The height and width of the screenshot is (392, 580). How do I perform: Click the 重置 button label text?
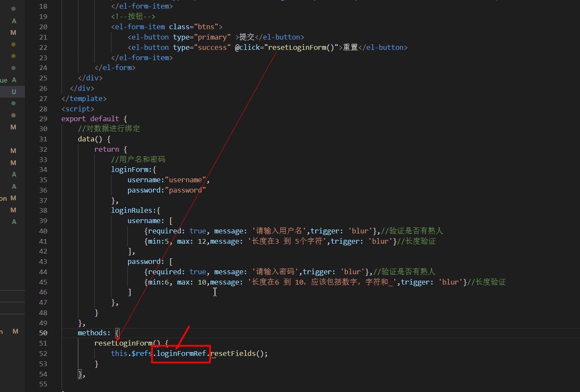(350, 47)
